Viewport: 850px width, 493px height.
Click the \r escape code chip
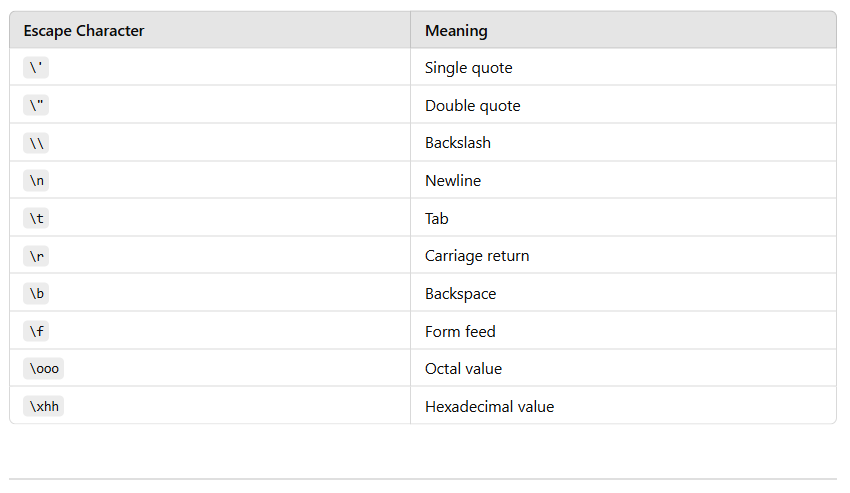pyautogui.click(x=36, y=256)
